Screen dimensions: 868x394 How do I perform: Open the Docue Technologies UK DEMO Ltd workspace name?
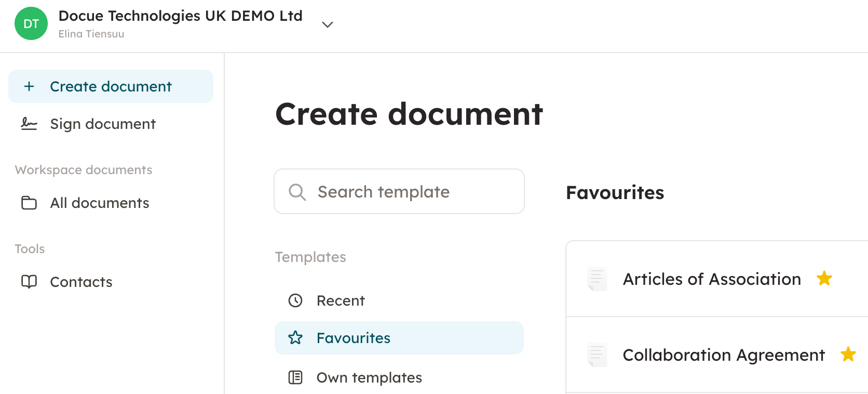180,16
